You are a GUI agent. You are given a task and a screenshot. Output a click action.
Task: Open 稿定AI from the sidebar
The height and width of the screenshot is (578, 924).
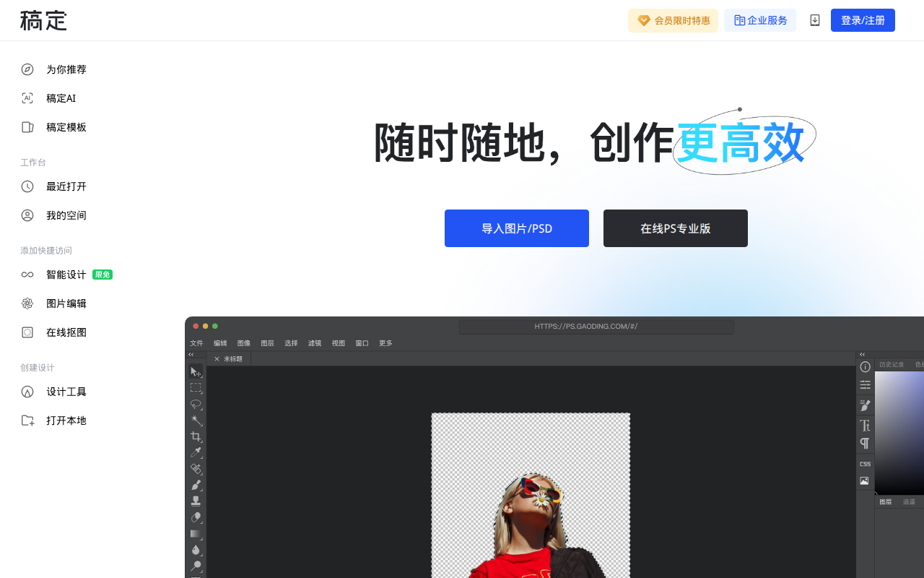click(61, 98)
